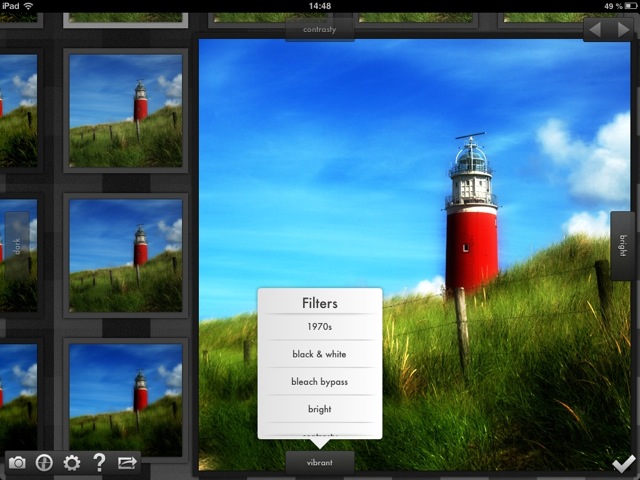640x480 pixels.
Task: Tap the Filters popup title
Action: 320,303
